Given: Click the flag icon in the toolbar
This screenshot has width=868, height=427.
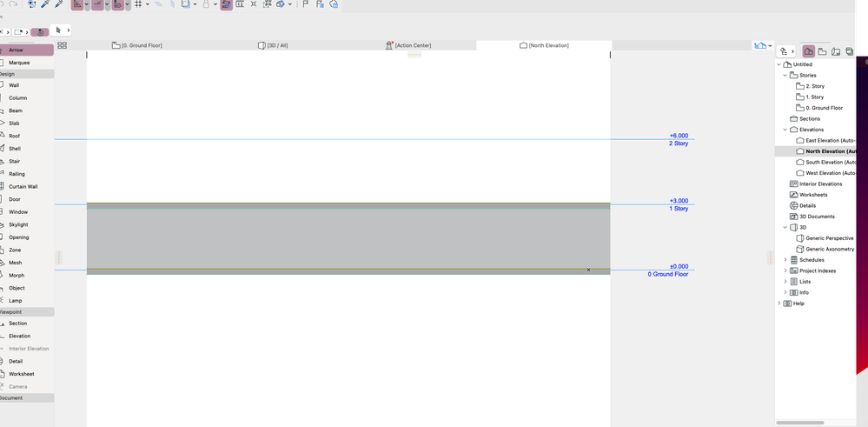Looking at the screenshot, I should (306, 4).
